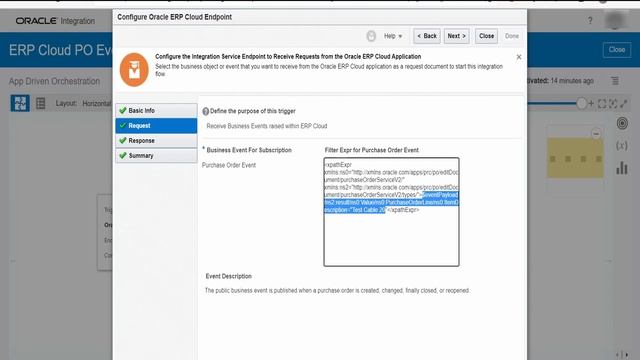Dismiss the info banner with the X

click(519, 57)
